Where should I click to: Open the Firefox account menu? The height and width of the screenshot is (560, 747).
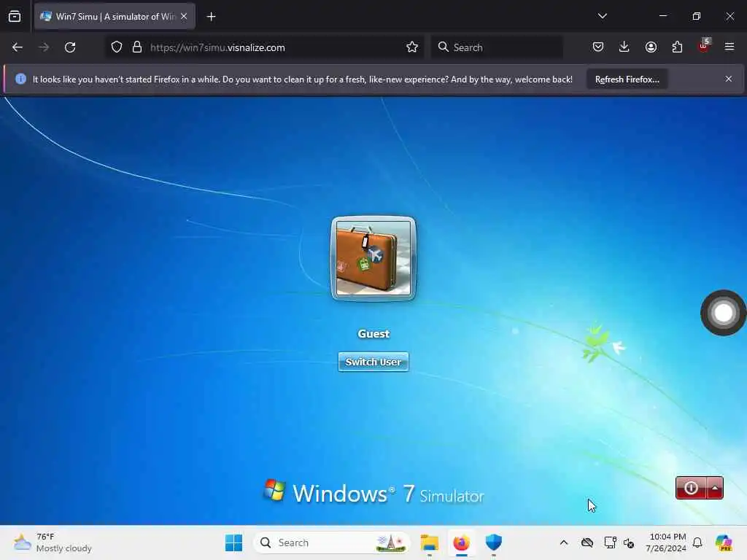coord(651,47)
